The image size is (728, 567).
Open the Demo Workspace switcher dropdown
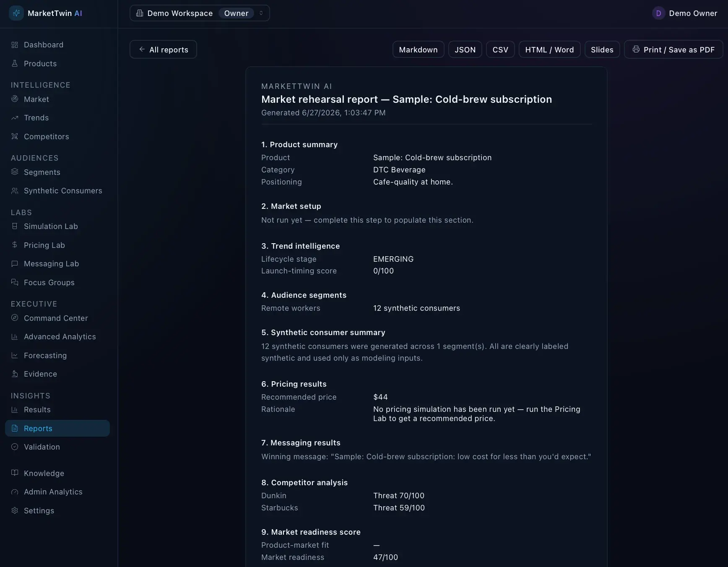[200, 13]
